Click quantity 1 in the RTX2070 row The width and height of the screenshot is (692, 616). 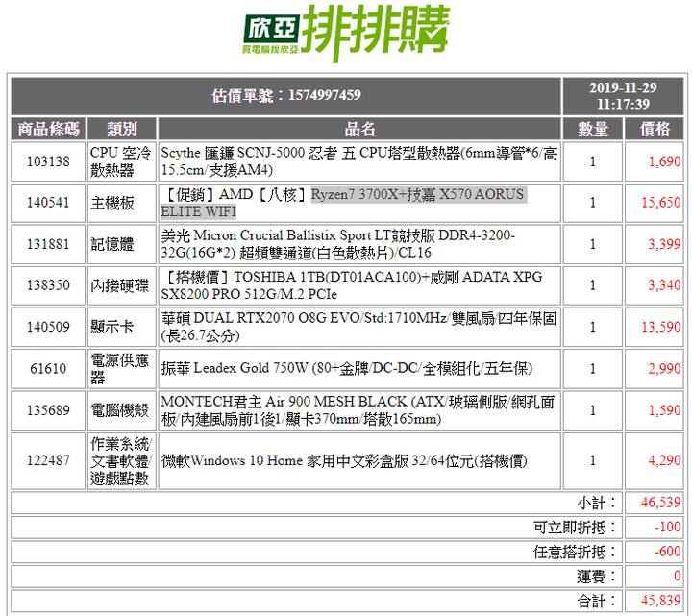(593, 327)
